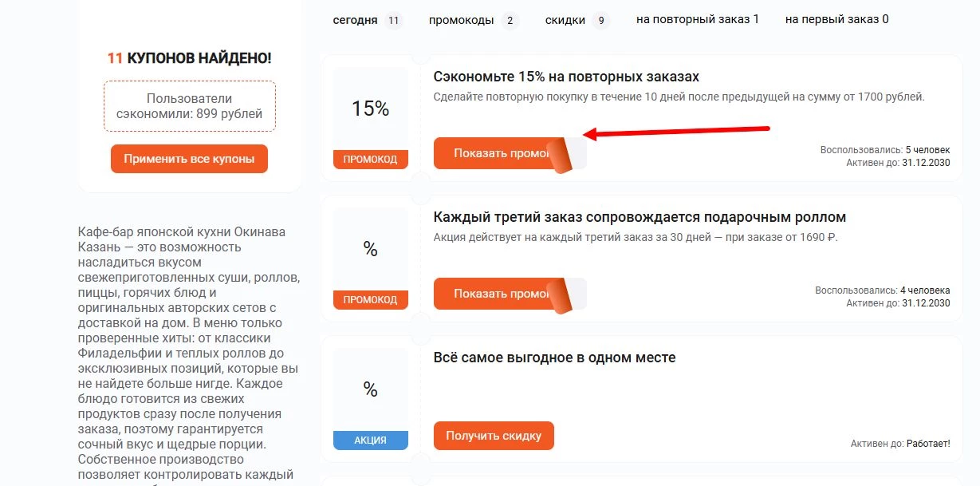Reveal promo code for 15% repeat order coupon

click(x=494, y=153)
